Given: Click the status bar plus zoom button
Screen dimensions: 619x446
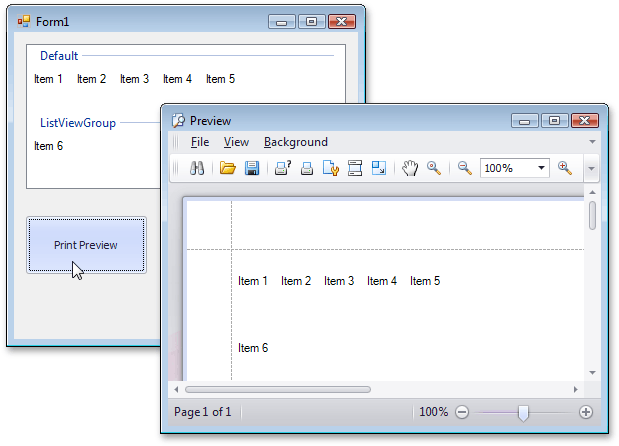Looking at the screenshot, I should 586,412.
